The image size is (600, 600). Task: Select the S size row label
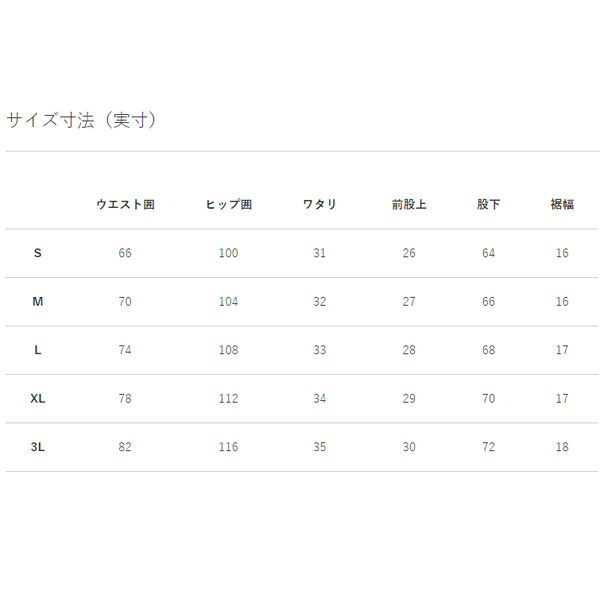pyautogui.click(x=38, y=254)
